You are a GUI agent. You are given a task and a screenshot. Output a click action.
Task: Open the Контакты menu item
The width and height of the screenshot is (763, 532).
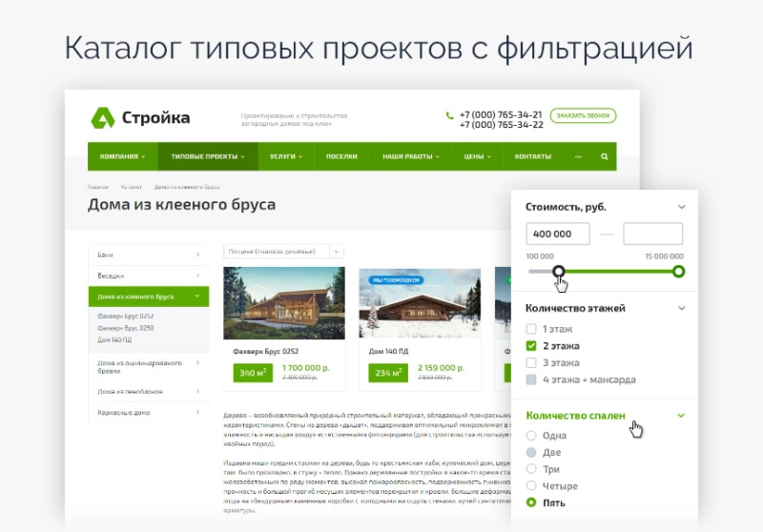(x=532, y=156)
